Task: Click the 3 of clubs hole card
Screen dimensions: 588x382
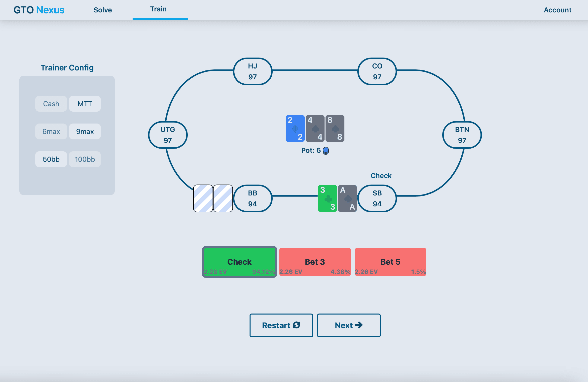Action: tap(327, 198)
